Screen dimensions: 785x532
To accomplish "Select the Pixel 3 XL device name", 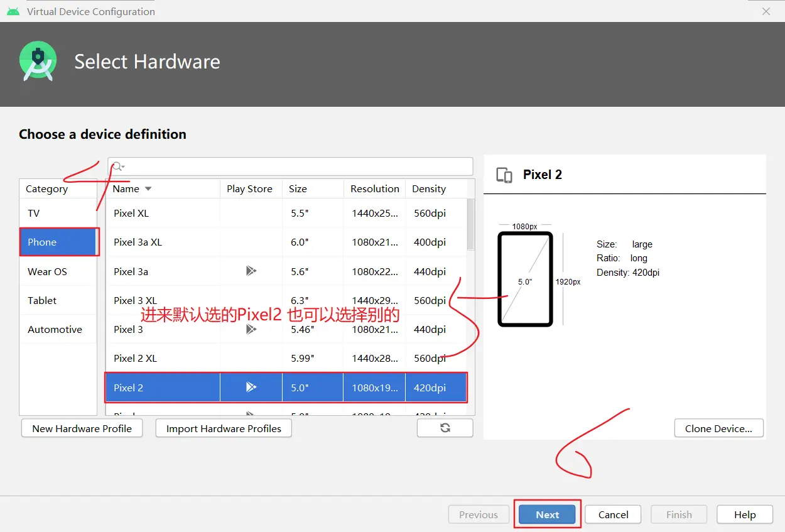I will (x=135, y=300).
